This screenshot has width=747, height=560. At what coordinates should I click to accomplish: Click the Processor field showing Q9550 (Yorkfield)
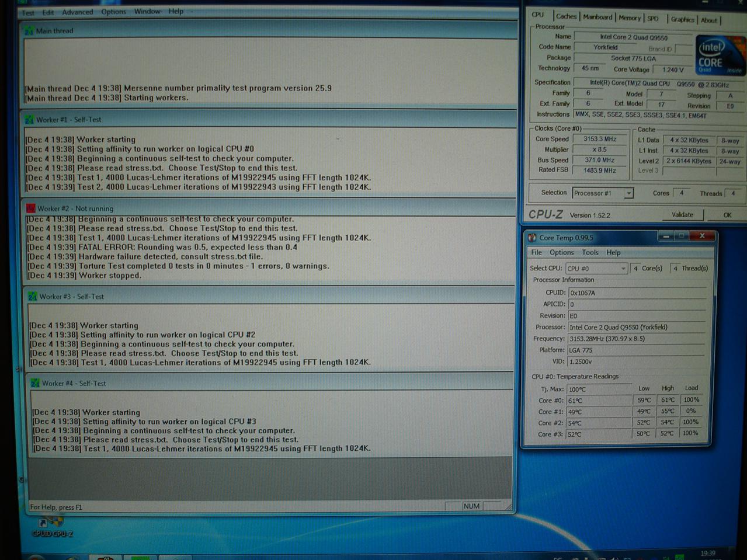point(637,327)
